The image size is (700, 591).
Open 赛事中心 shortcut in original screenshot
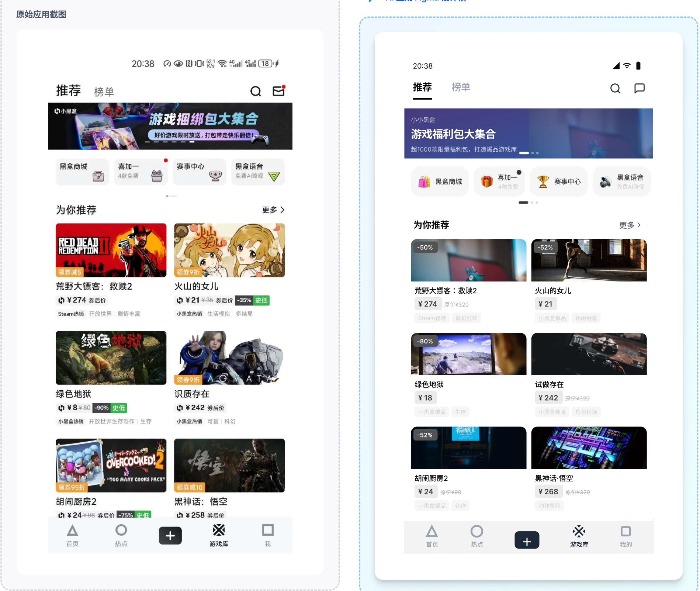pyautogui.click(x=200, y=172)
